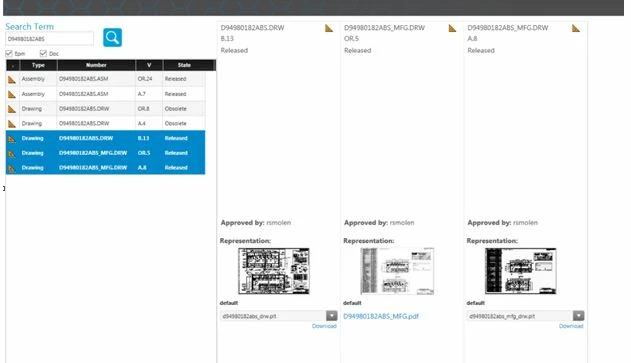Click the magnifying glass search button

[112, 37]
